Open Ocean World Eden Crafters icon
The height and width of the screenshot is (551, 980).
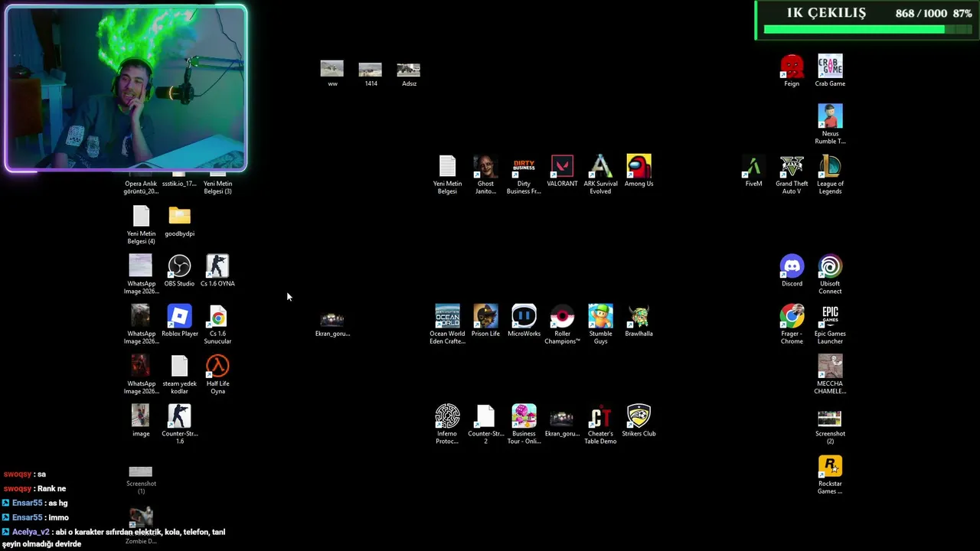click(x=447, y=324)
